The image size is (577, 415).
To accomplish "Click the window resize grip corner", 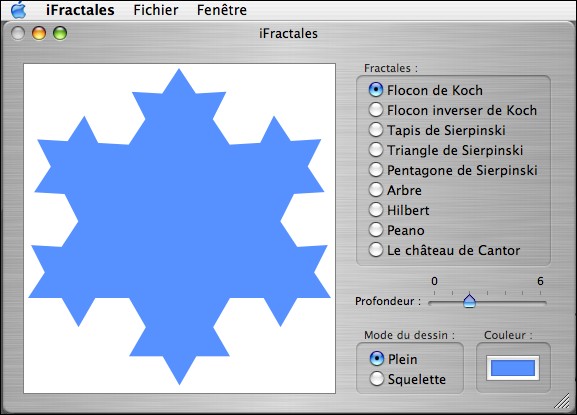I will [562, 401].
